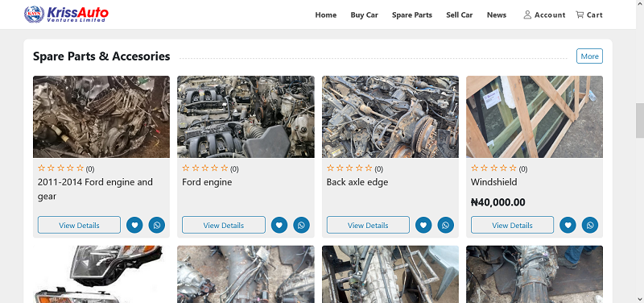Heart the Windshield product

point(568,225)
